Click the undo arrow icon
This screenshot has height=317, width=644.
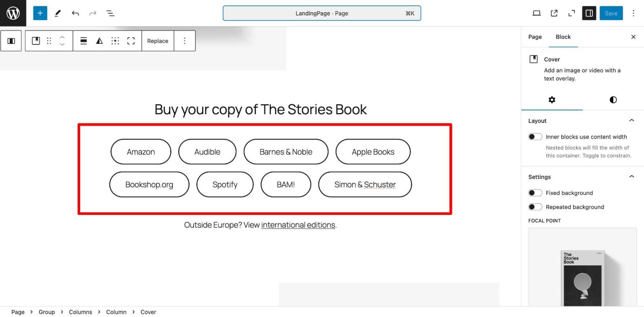point(75,13)
